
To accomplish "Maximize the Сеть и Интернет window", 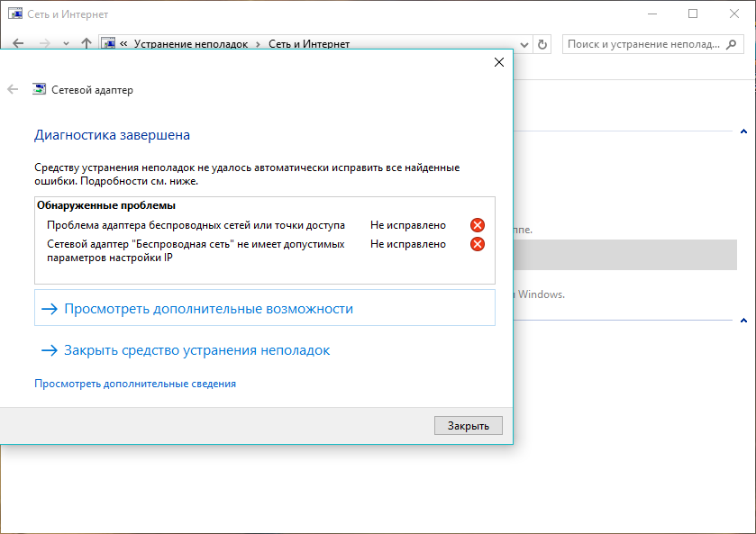I will (x=693, y=14).
